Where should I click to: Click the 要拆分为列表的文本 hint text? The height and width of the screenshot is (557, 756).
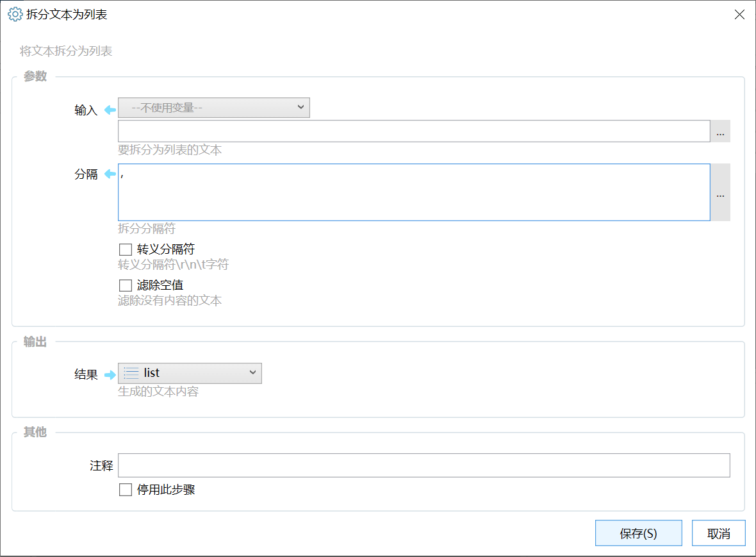pos(170,150)
